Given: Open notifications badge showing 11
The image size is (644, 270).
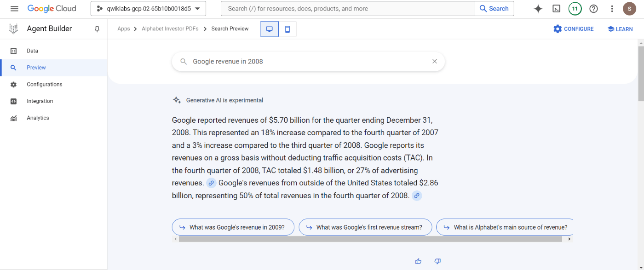Looking at the screenshot, I should coord(575,9).
